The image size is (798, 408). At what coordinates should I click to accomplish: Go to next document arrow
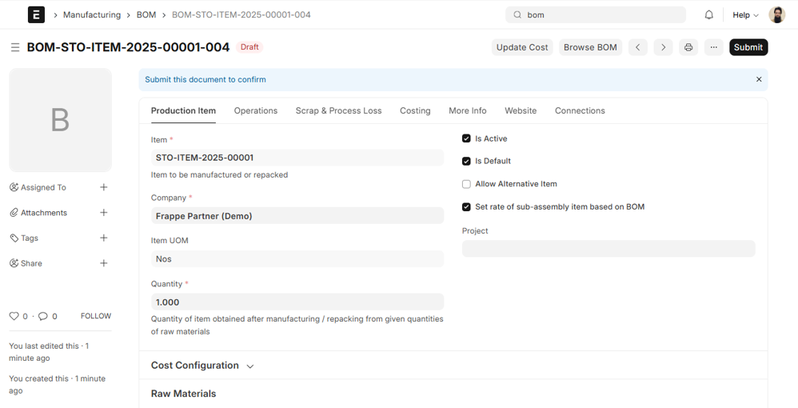click(x=662, y=47)
